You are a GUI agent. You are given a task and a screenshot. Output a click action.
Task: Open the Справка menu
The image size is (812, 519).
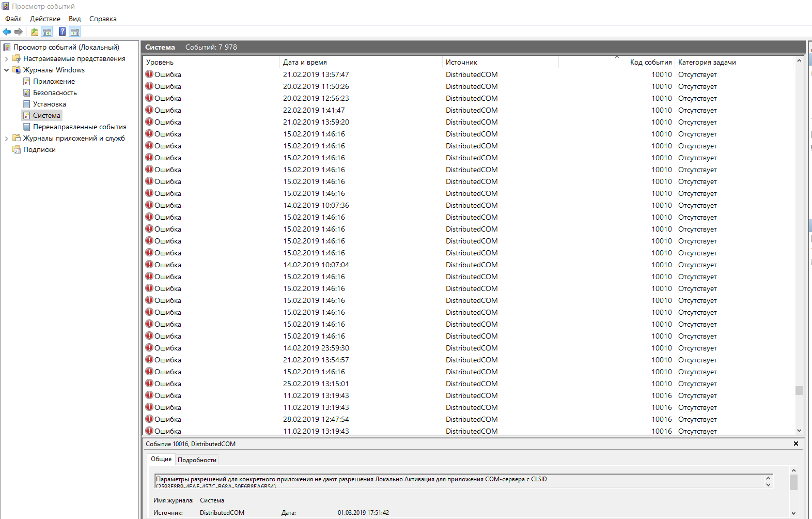(103, 19)
